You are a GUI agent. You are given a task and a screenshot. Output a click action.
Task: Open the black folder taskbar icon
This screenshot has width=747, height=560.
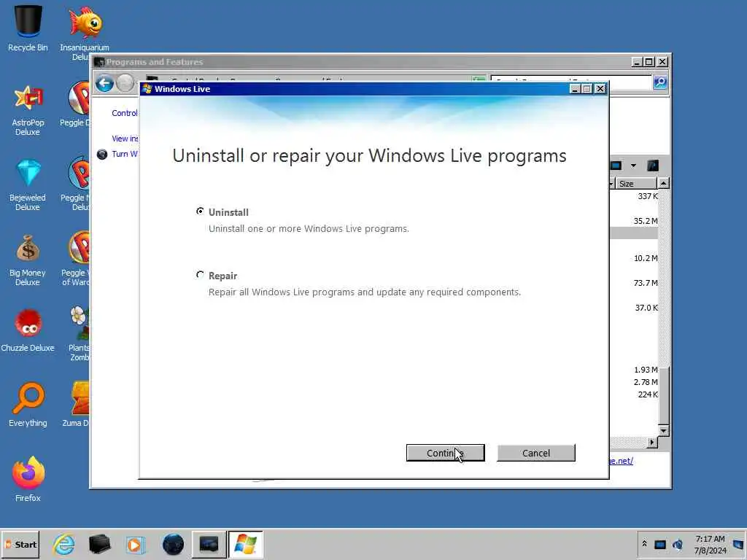point(99,544)
